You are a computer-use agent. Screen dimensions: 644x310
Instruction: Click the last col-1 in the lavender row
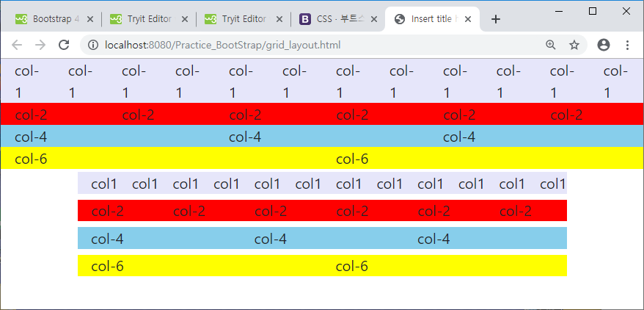click(x=615, y=82)
